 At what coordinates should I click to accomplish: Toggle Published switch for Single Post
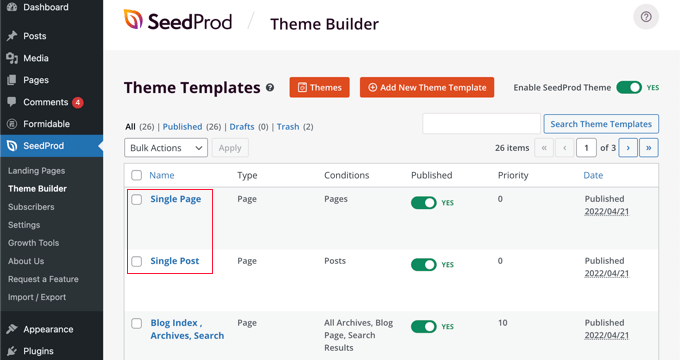tap(424, 265)
